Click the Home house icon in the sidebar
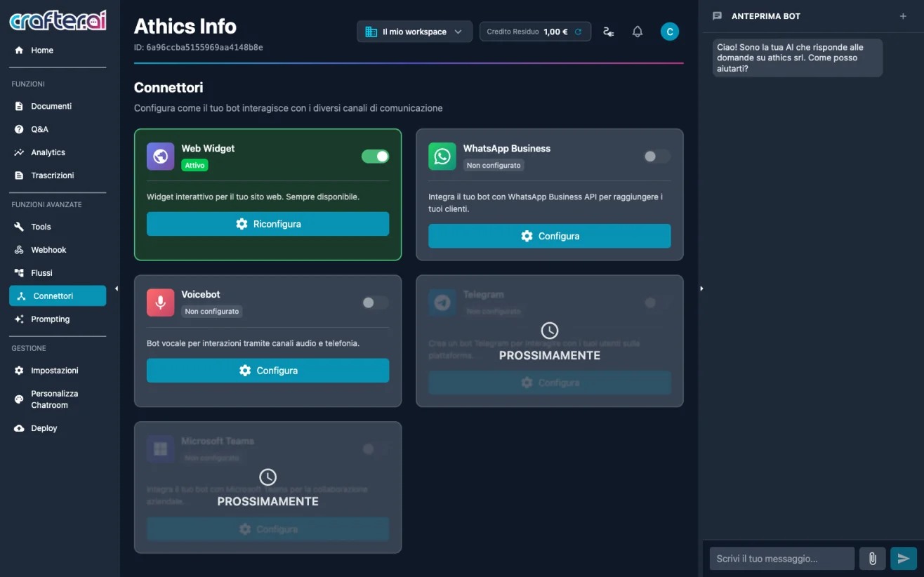Viewport: 924px width, 577px height. tap(19, 51)
